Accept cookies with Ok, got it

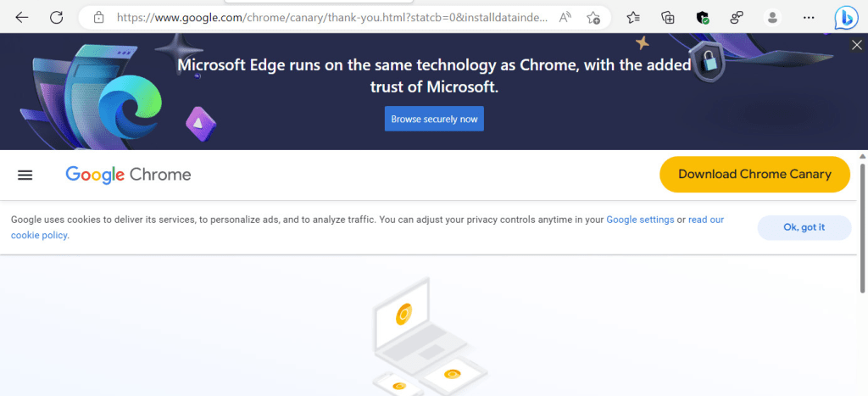(804, 227)
